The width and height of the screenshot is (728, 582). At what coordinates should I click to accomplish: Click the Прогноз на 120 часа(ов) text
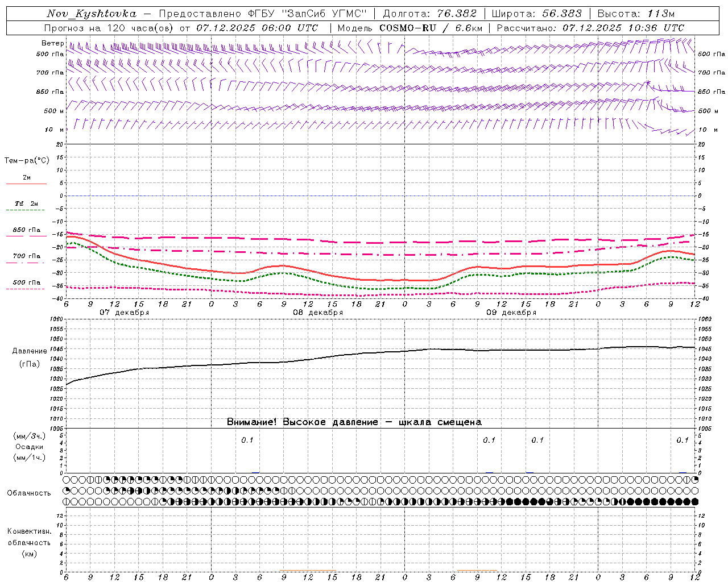coord(109,28)
